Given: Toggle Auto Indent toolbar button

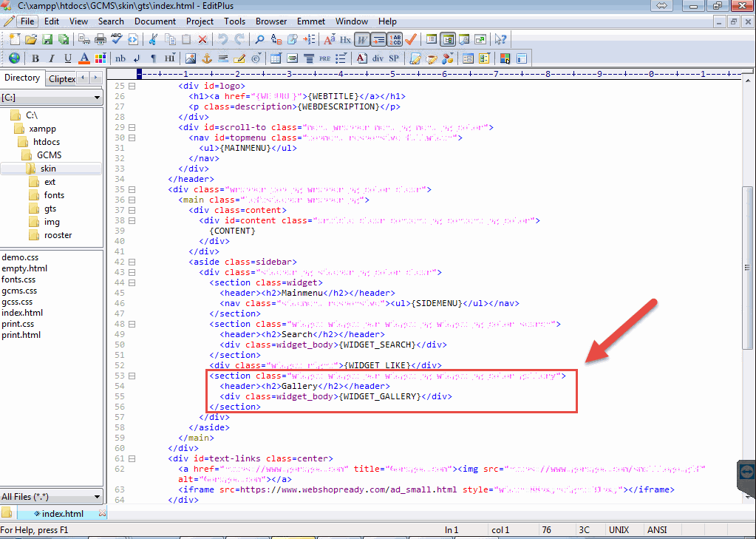Looking at the screenshot, I should click(378, 39).
